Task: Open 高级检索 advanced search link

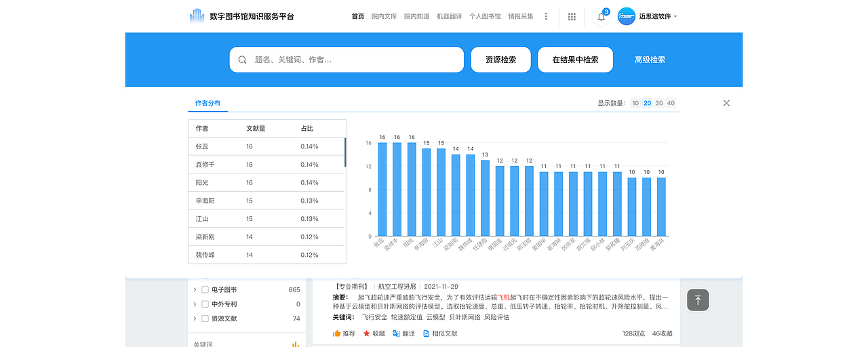Action: click(x=650, y=60)
